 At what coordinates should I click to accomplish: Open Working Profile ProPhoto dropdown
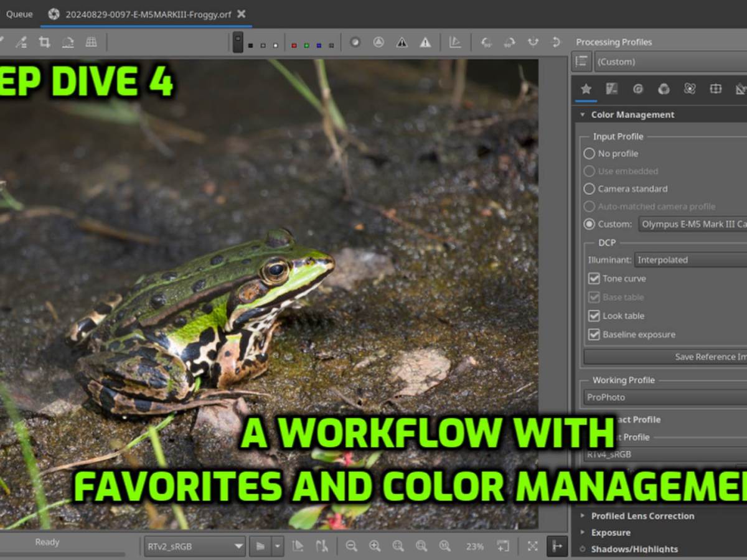click(665, 397)
